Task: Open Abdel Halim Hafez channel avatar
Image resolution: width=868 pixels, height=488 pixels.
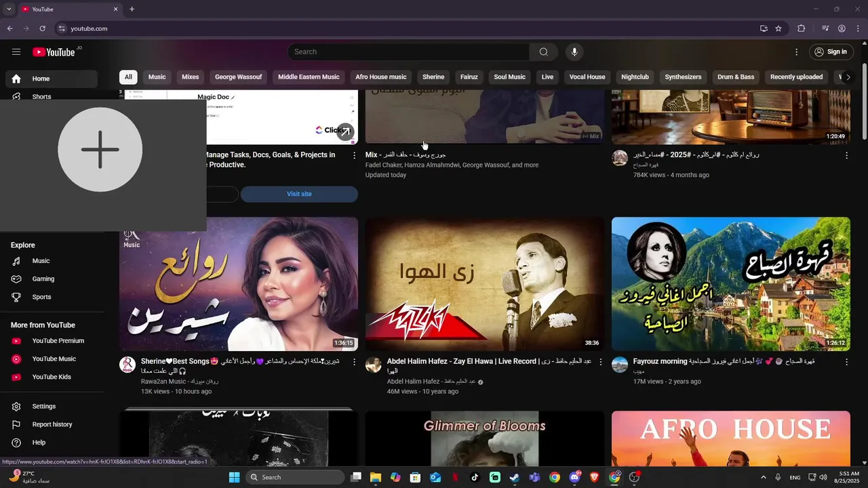Action: [374, 365]
